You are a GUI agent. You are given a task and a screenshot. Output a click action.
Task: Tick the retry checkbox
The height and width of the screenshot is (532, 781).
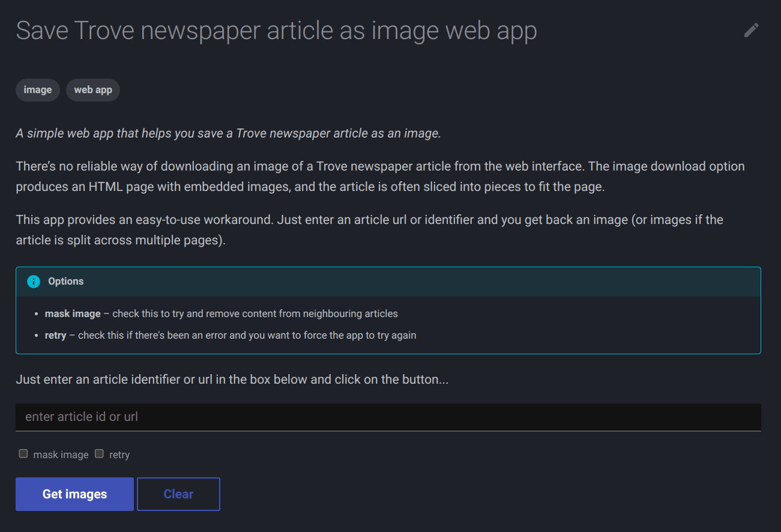100,454
